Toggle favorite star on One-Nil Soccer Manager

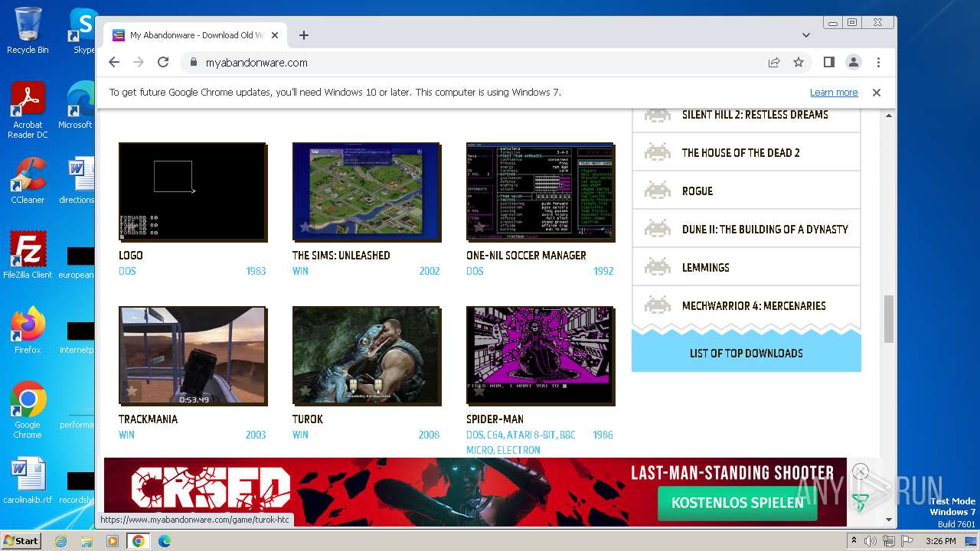point(479,227)
